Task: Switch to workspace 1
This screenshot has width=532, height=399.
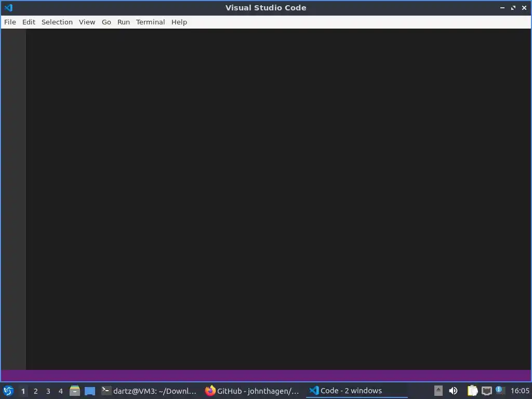Action: pyautogui.click(x=23, y=391)
